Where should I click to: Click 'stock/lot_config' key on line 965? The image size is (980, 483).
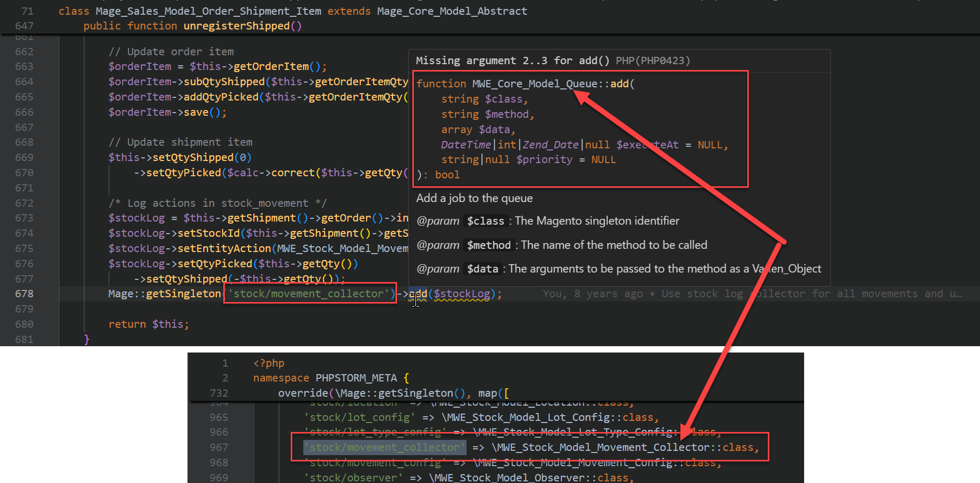pyautogui.click(x=359, y=417)
